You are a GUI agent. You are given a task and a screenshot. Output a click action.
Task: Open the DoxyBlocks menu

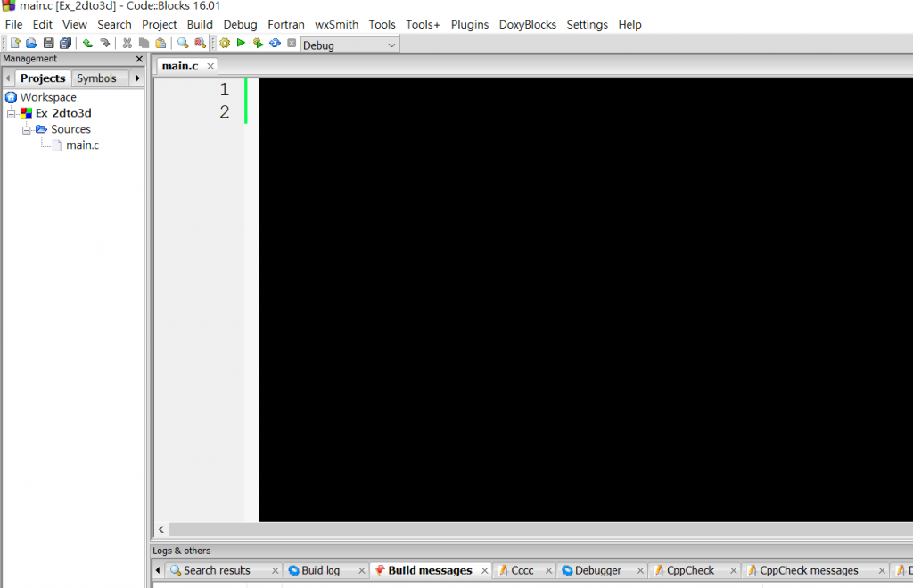click(x=528, y=24)
